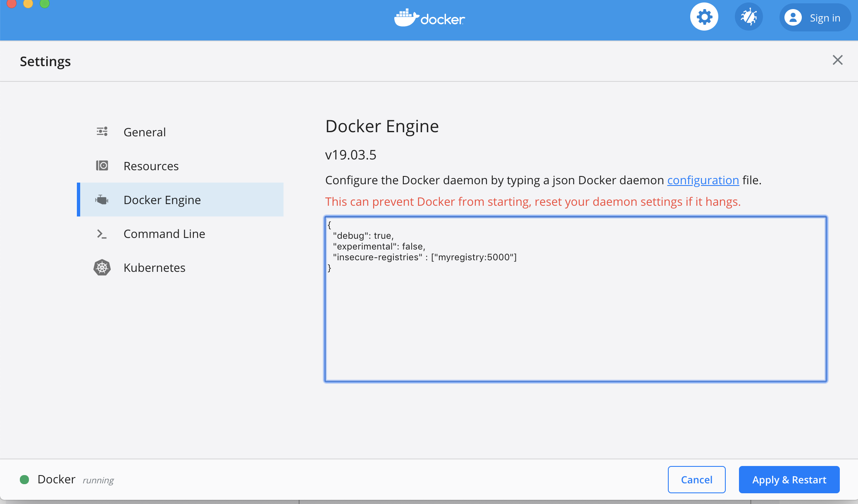Viewport: 858px width, 504px height.
Task: Click the green Docker running status dot
Action: 24,479
